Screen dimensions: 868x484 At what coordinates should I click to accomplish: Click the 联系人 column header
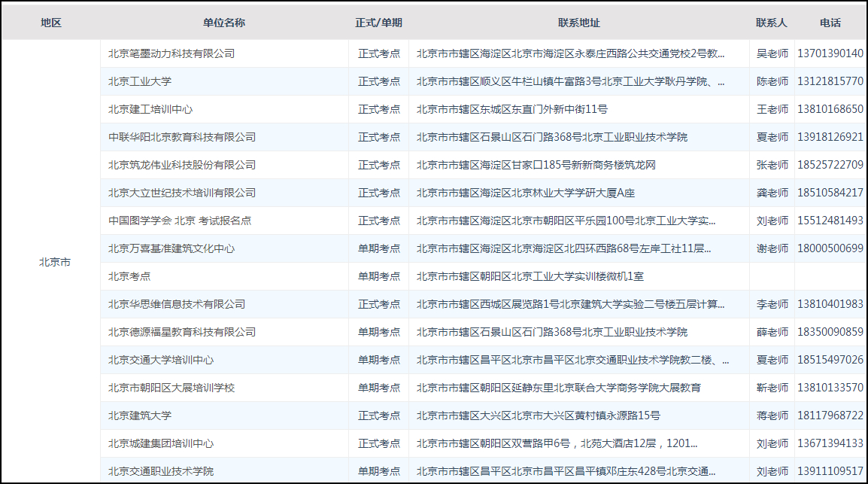click(x=771, y=23)
